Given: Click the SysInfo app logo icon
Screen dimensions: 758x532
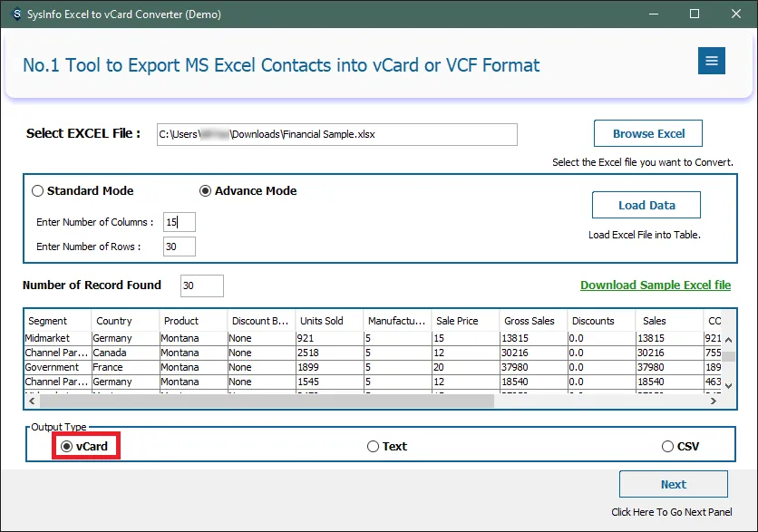Looking at the screenshot, I should pyautogui.click(x=16, y=14).
